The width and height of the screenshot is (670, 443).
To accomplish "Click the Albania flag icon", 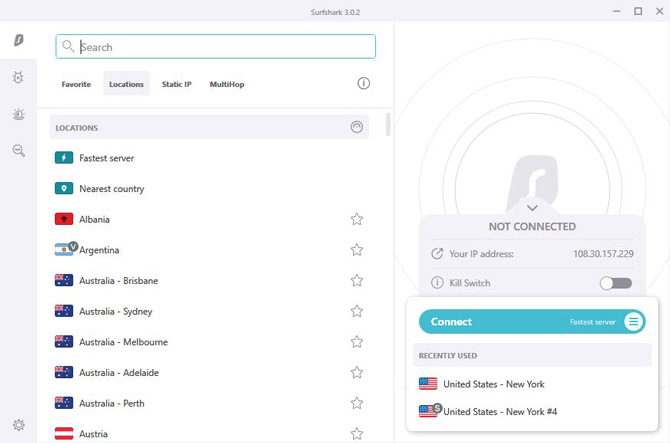I will click(x=64, y=219).
